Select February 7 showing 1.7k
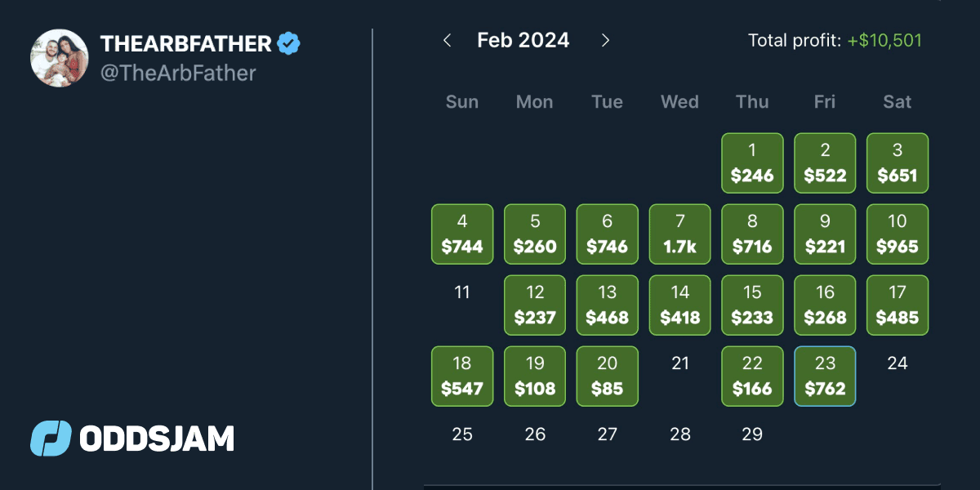This screenshot has height=490, width=980. pos(680,234)
